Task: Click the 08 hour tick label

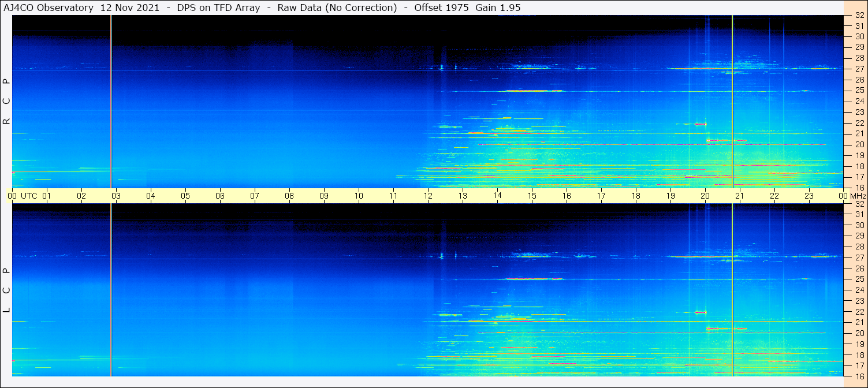Action: click(289, 196)
